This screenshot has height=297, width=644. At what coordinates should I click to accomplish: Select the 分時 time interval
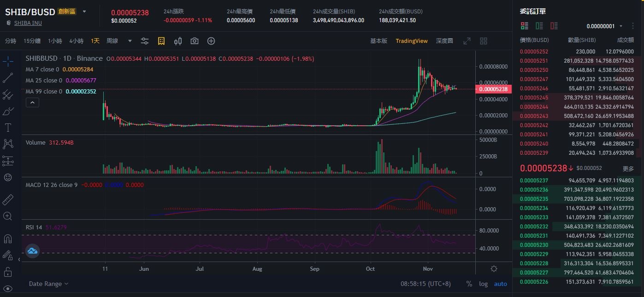click(x=11, y=41)
